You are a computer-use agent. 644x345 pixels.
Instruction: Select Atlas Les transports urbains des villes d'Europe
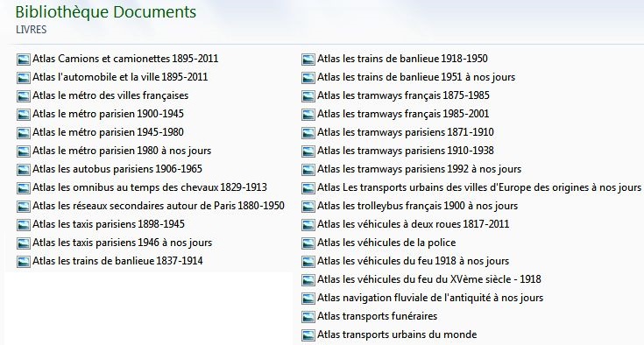[x=479, y=187]
